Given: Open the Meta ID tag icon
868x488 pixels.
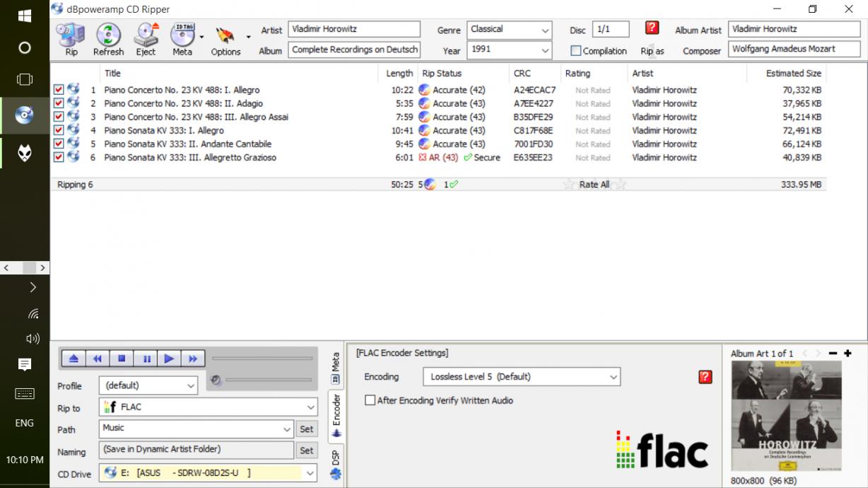Looking at the screenshot, I should 182,35.
